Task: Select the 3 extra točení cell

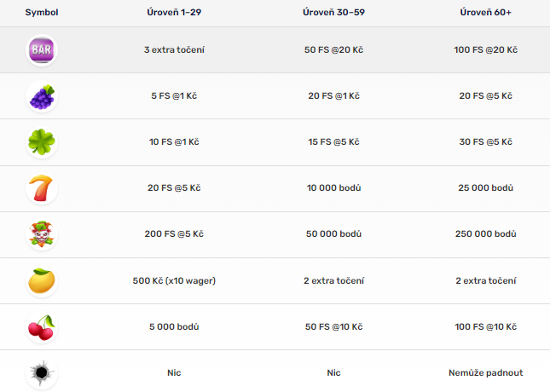Action: coord(174,49)
